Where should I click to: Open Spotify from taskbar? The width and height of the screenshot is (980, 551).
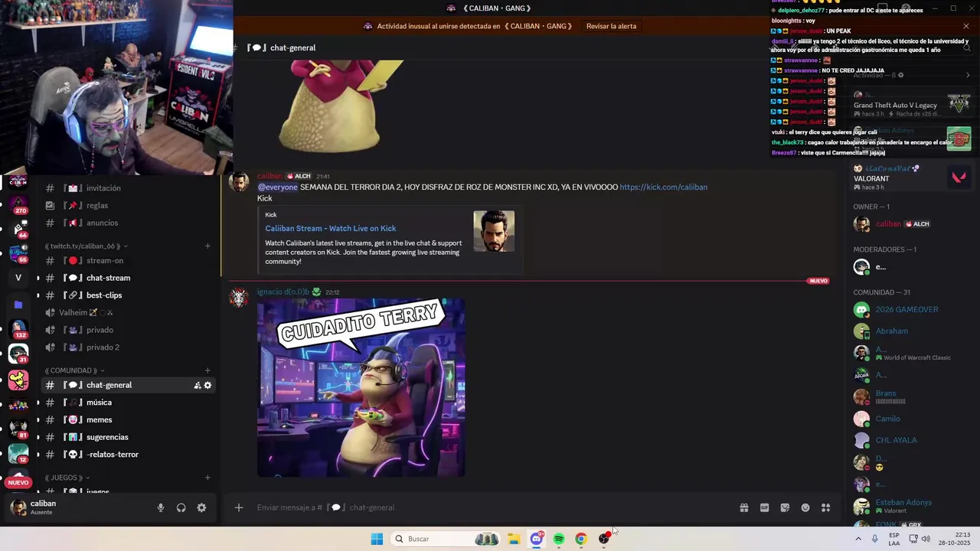[559, 539]
